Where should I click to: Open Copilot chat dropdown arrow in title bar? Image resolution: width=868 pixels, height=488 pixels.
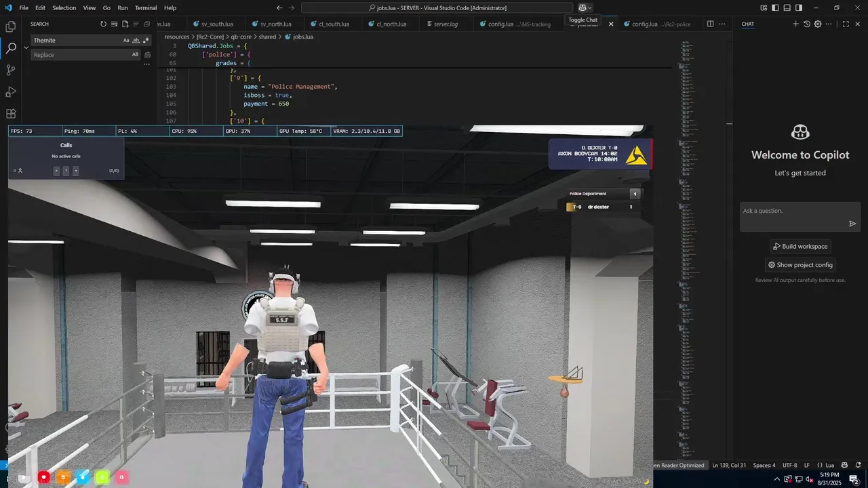(590, 7)
